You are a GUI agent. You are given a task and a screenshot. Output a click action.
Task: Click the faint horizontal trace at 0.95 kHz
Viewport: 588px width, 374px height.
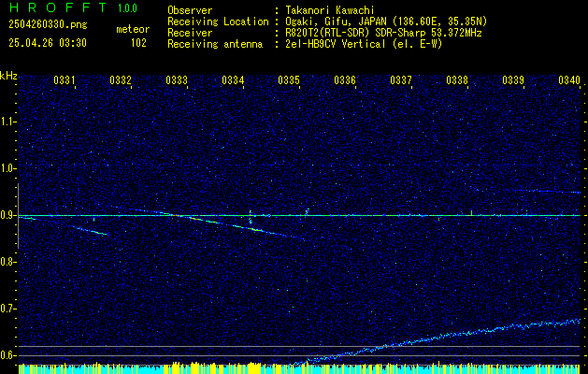[x=544, y=192]
